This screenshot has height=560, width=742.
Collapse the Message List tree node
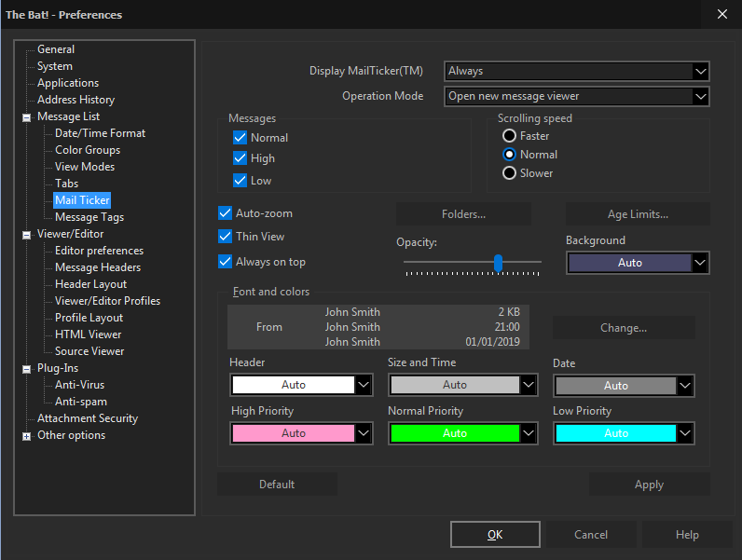tap(26, 117)
